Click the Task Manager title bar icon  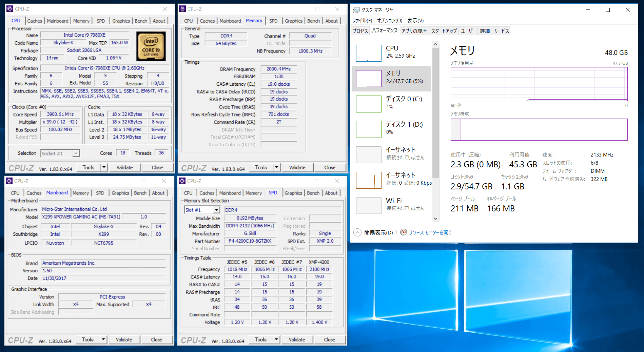point(356,10)
